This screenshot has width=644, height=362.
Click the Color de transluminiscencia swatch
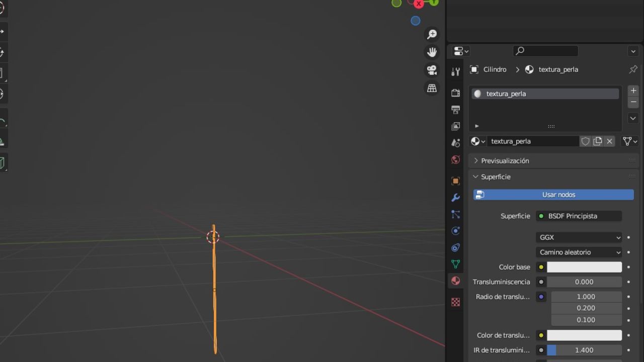pos(584,335)
